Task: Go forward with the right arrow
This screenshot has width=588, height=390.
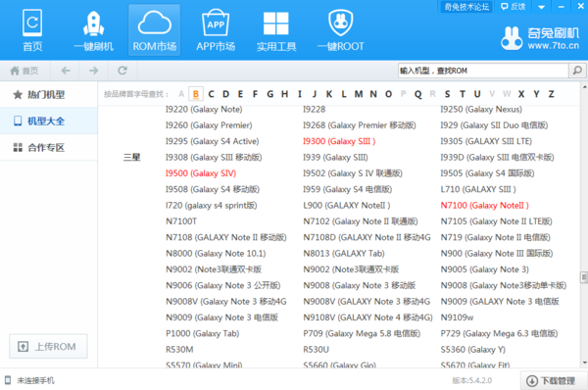Action: pyautogui.click(x=94, y=71)
